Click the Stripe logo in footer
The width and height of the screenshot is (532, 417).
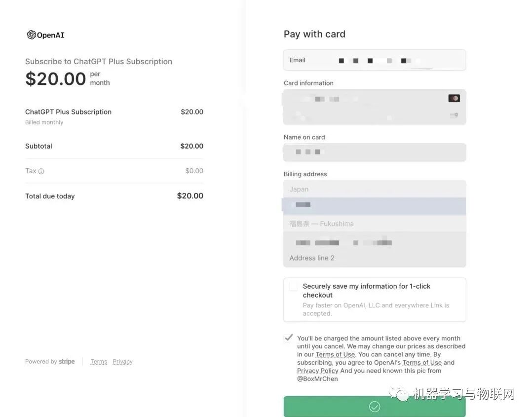pos(67,362)
